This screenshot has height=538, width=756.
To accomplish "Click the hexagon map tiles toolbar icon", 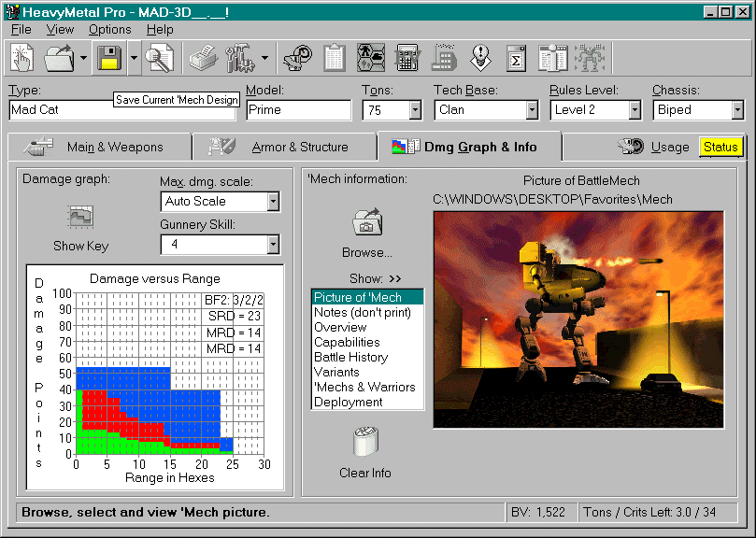I will point(371,58).
